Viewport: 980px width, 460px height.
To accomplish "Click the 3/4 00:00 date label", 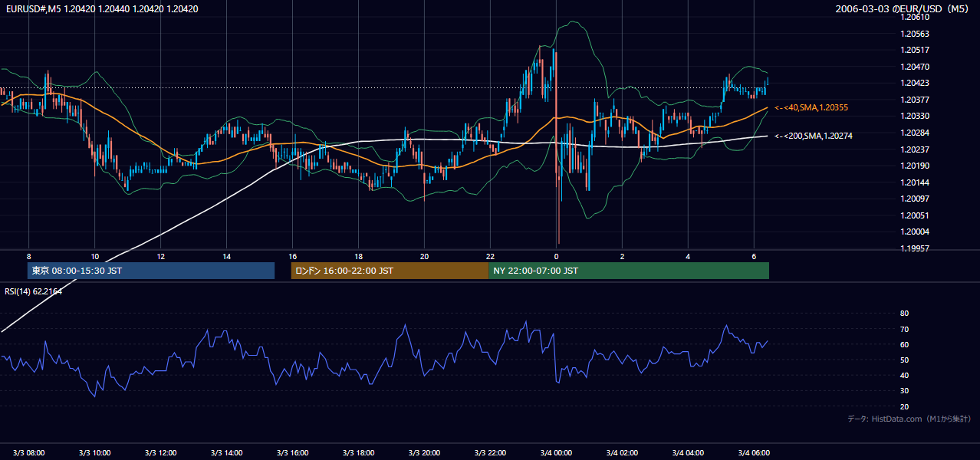I will tap(556, 452).
